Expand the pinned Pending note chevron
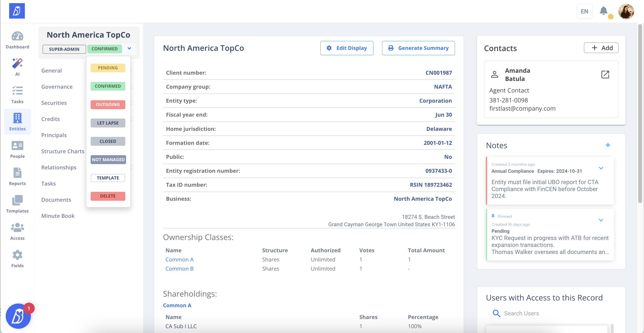 coord(601,220)
